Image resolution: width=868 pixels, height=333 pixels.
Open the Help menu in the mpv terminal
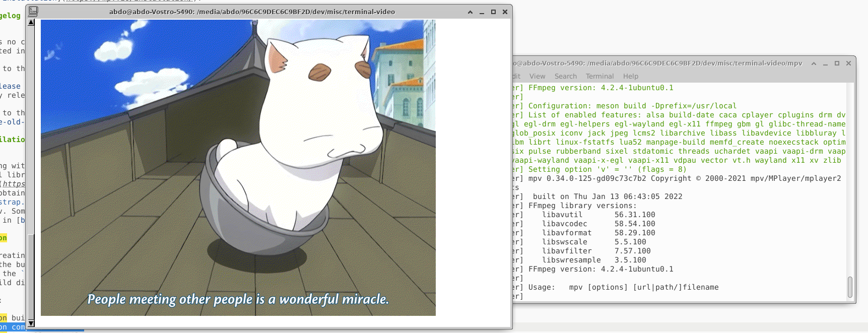point(630,76)
